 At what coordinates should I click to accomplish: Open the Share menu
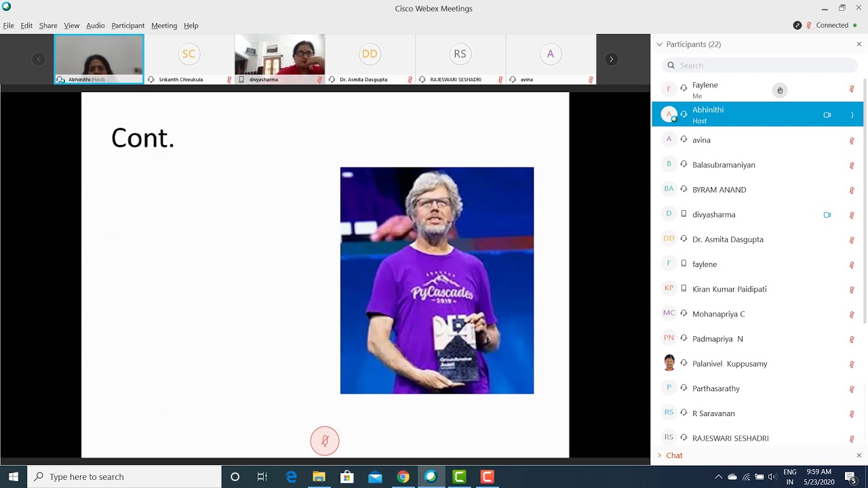tap(48, 26)
